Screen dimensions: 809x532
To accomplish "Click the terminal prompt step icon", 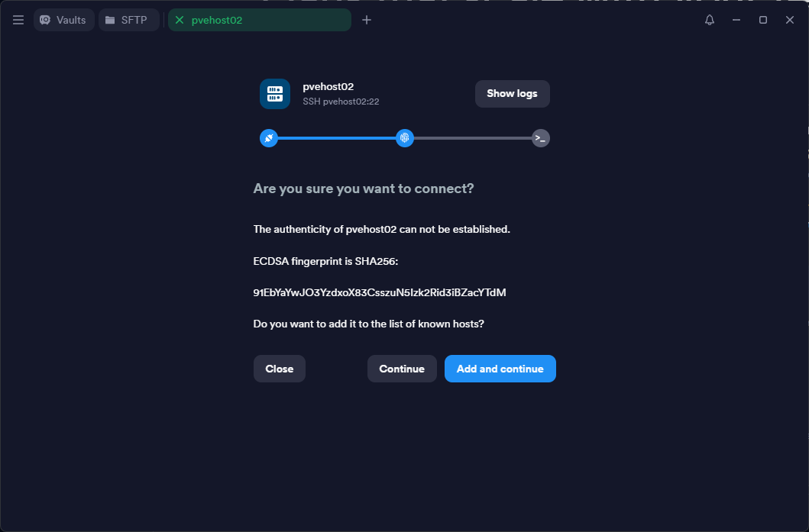I will click(541, 138).
